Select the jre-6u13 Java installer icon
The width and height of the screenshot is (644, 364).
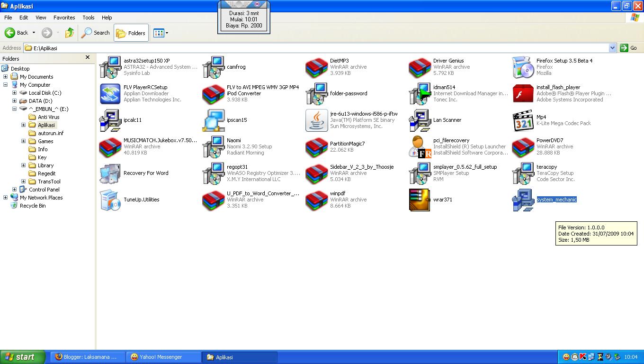pos(317,120)
